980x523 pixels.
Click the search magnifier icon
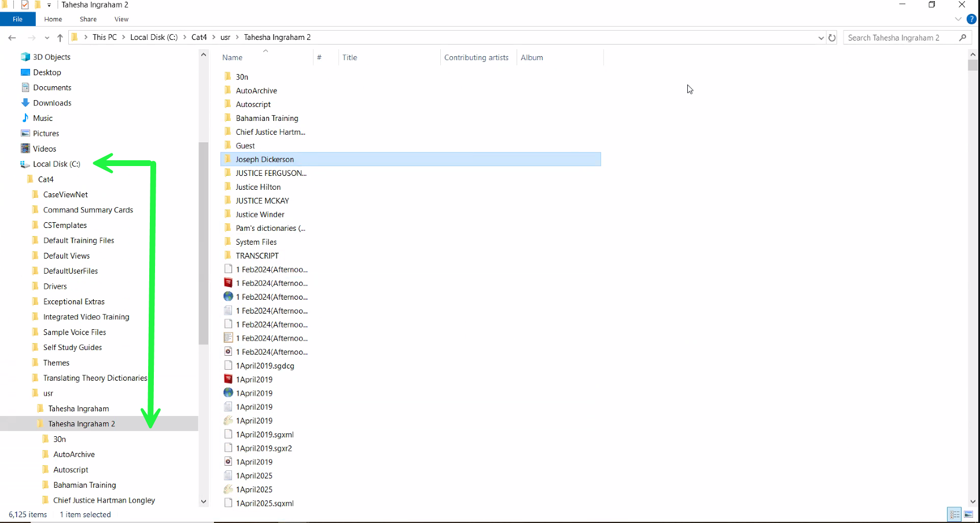[x=963, y=38]
